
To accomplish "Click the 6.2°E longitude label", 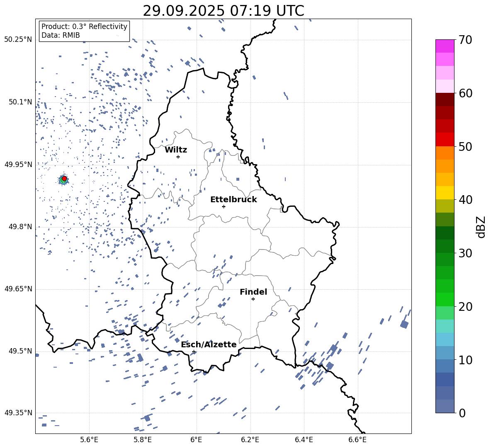I will (x=250, y=440).
